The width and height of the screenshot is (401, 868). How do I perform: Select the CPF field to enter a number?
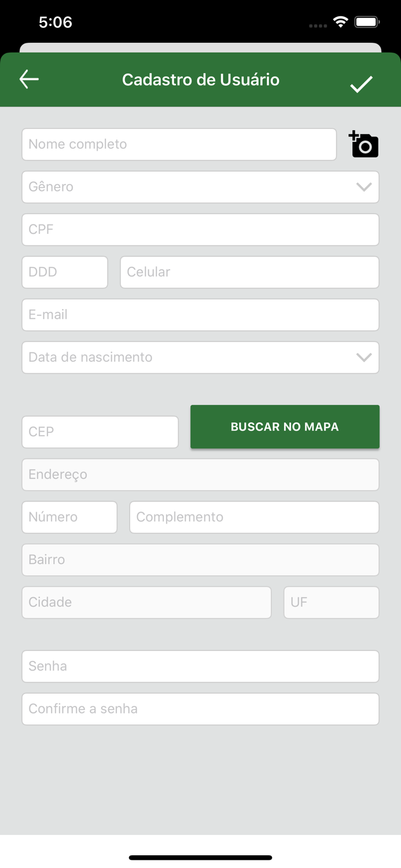tap(200, 230)
